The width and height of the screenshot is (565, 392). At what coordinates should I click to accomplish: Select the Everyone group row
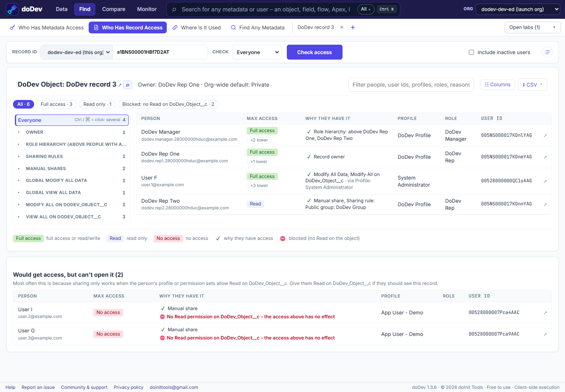[x=72, y=120]
